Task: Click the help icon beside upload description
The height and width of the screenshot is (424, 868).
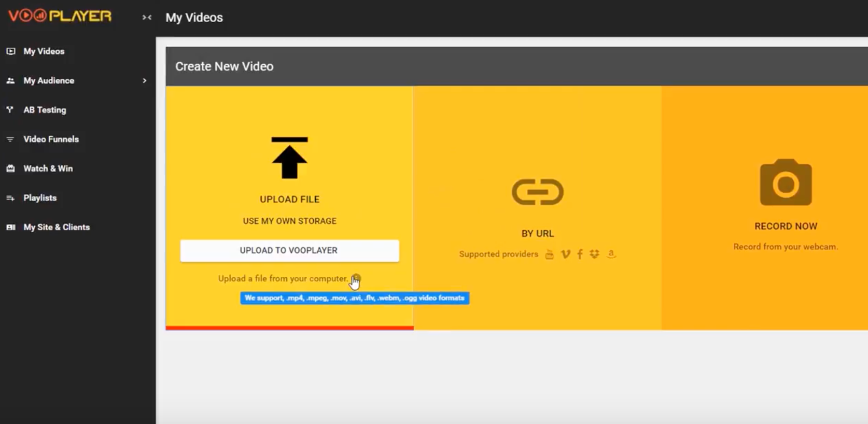Action: (356, 278)
